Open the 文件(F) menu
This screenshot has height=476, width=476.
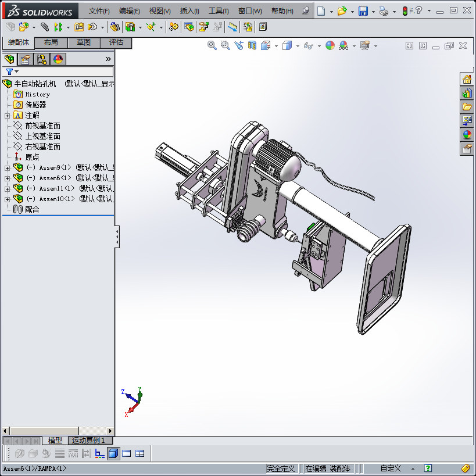coord(99,11)
